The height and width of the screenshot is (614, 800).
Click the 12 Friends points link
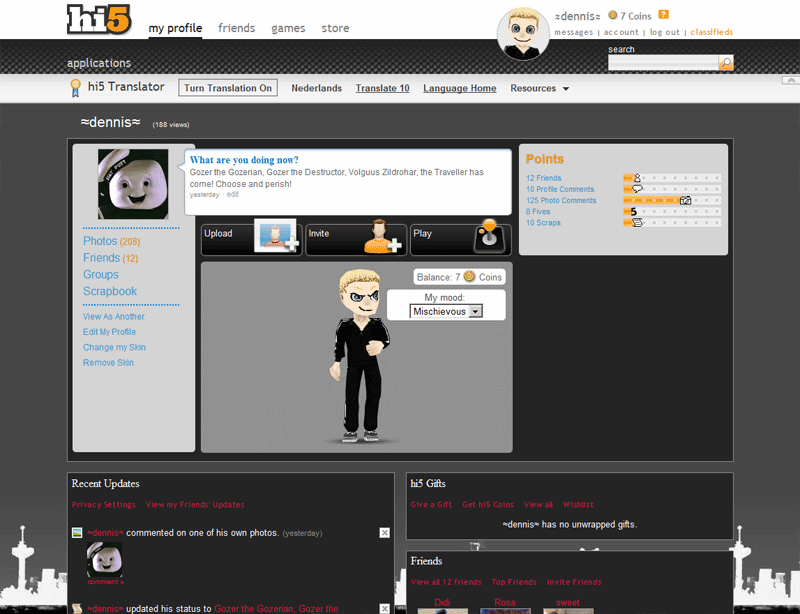click(543, 178)
